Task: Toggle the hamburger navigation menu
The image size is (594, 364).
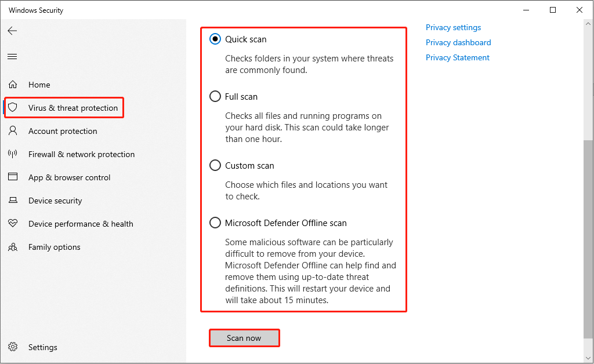Action: coord(12,56)
